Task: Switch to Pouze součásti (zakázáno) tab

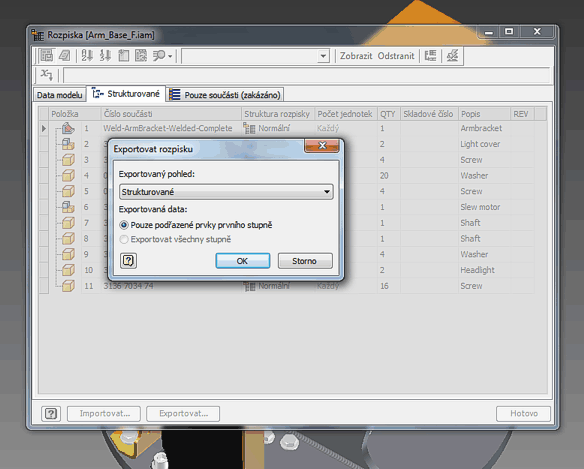Action: 225,95
